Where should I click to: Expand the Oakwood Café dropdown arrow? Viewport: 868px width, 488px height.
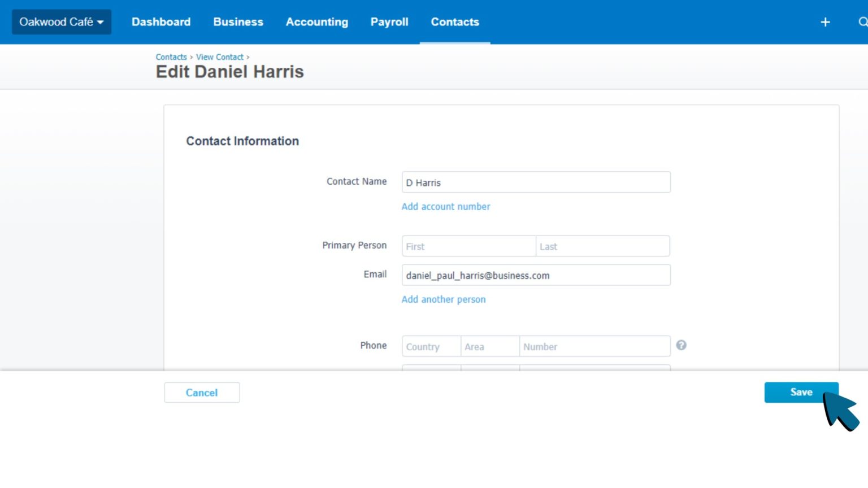[99, 23]
